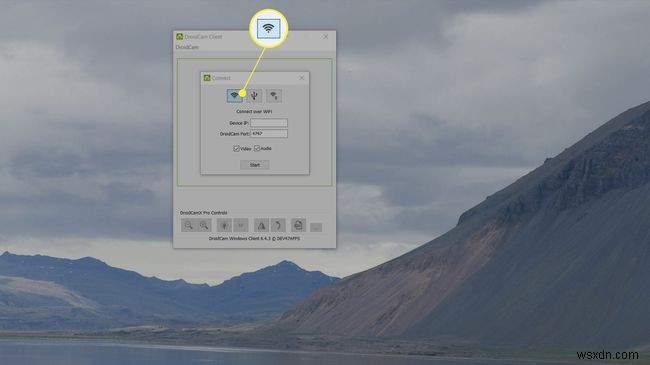
Task: Close the Connect dialog
Action: [x=302, y=78]
